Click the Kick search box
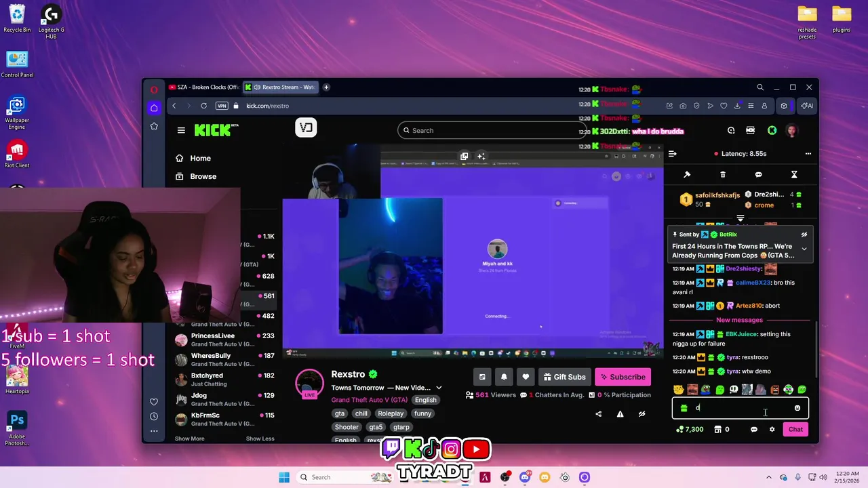868x488 pixels. pyautogui.click(x=492, y=130)
